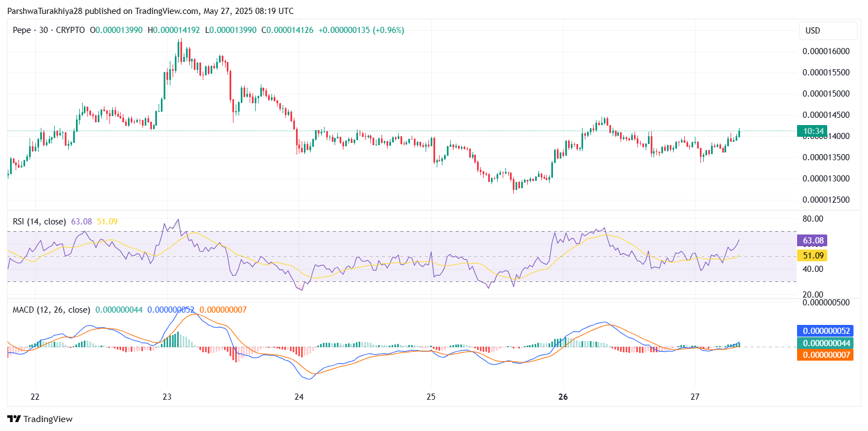Click the orange signal value in the MACD legend
This screenshot has width=868, height=431.
[223, 309]
